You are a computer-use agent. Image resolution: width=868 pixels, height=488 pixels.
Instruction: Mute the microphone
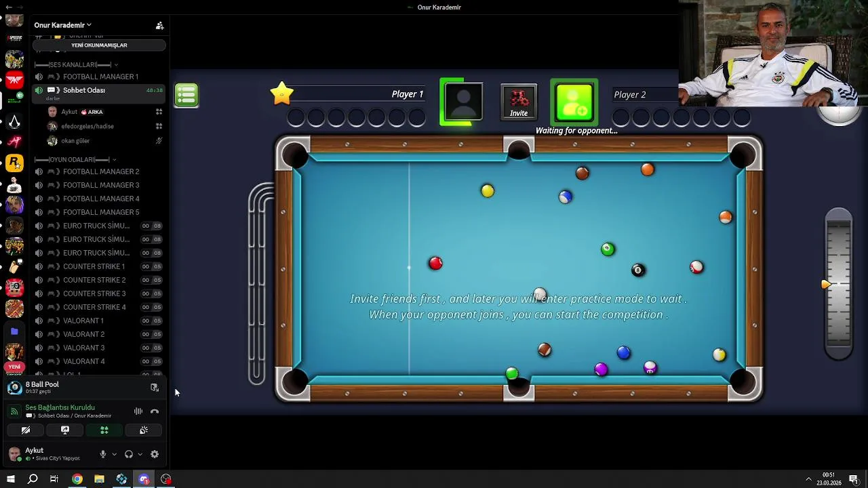coord(103,454)
